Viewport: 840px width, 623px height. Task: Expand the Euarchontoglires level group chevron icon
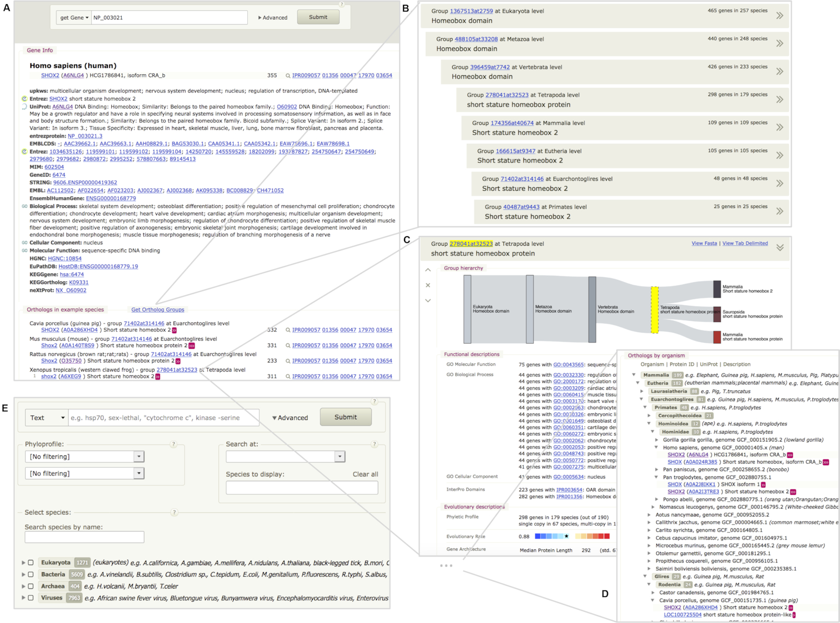(779, 183)
